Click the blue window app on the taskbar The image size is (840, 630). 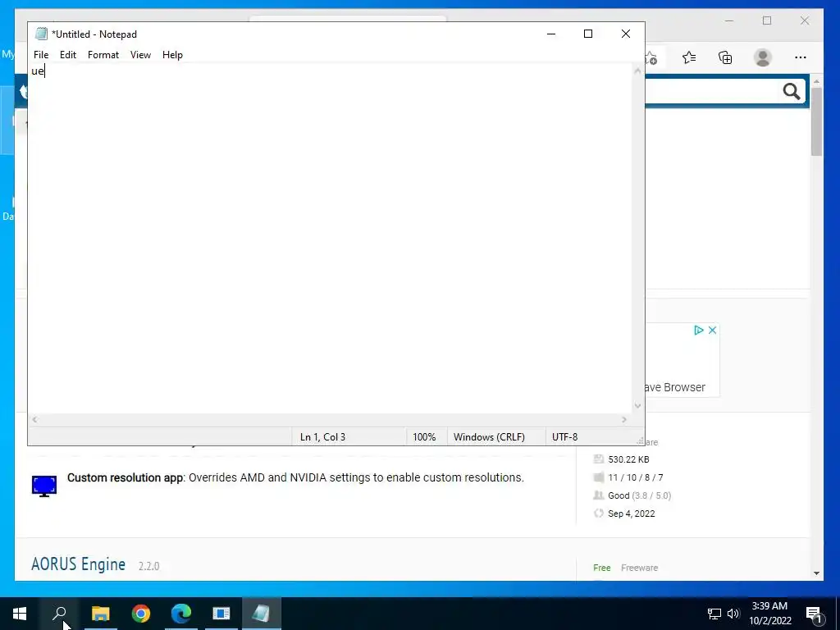(x=221, y=614)
